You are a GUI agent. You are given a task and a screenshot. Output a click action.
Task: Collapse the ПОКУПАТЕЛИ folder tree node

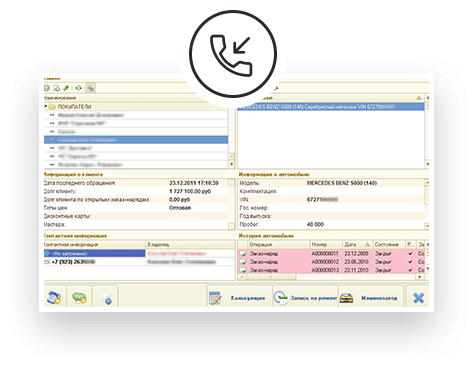click(46, 107)
